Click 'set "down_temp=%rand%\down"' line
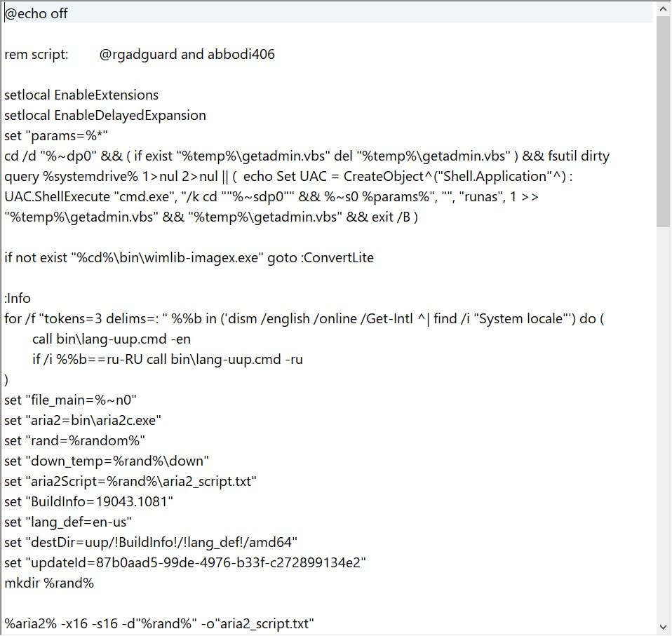Screen dimensions: 672x636 tap(107, 461)
